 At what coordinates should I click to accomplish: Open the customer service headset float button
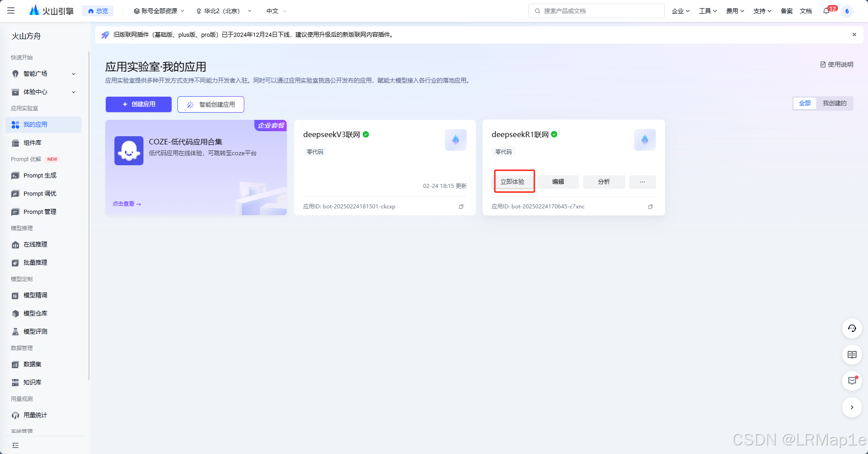click(852, 328)
